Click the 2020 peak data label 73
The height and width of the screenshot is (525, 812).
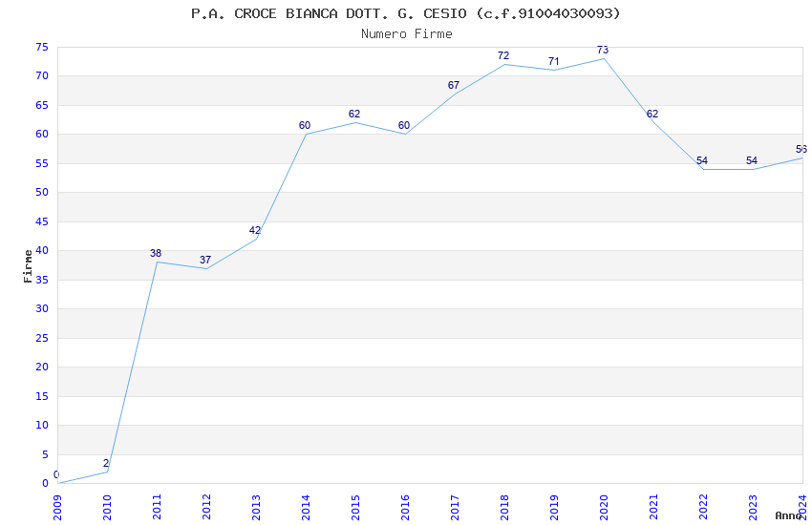(x=602, y=51)
